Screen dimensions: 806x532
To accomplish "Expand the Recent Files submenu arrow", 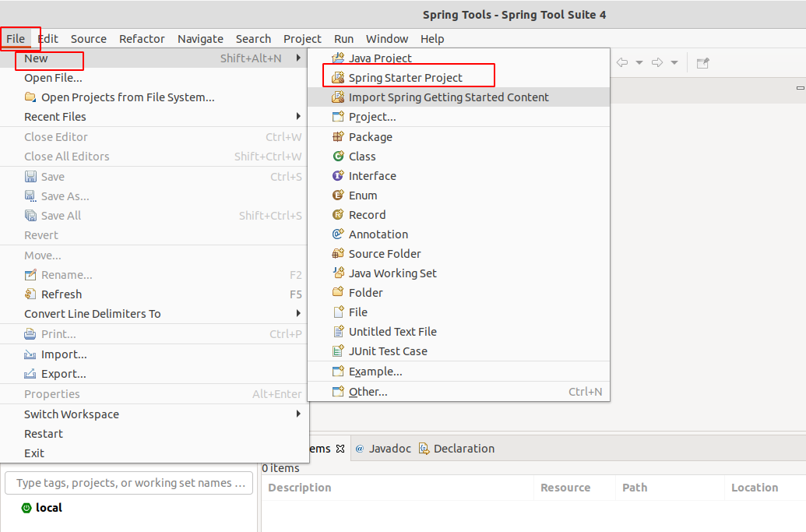I will click(298, 117).
